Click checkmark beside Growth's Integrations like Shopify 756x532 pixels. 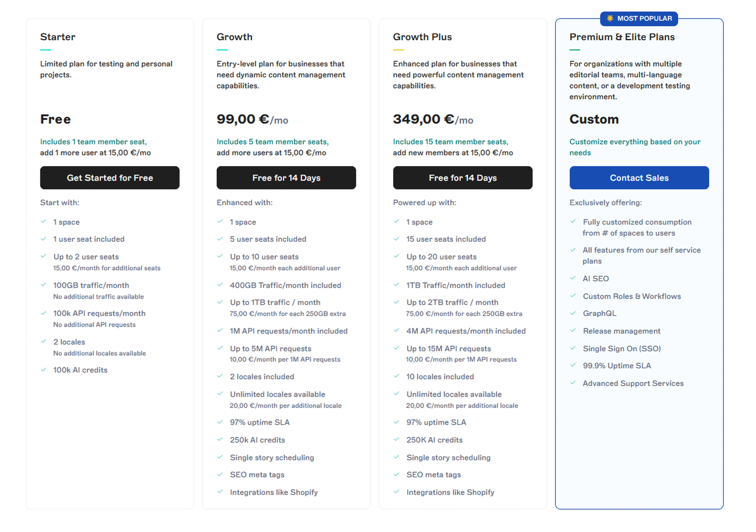pyautogui.click(x=220, y=491)
